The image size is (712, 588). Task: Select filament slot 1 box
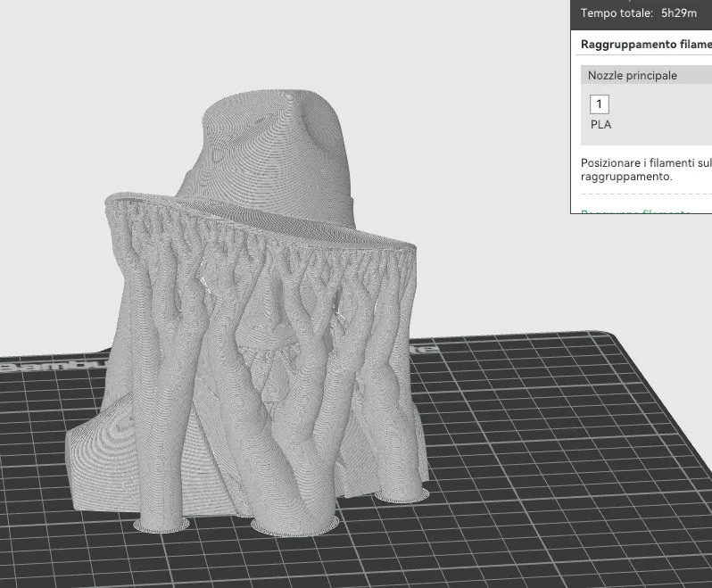600,104
